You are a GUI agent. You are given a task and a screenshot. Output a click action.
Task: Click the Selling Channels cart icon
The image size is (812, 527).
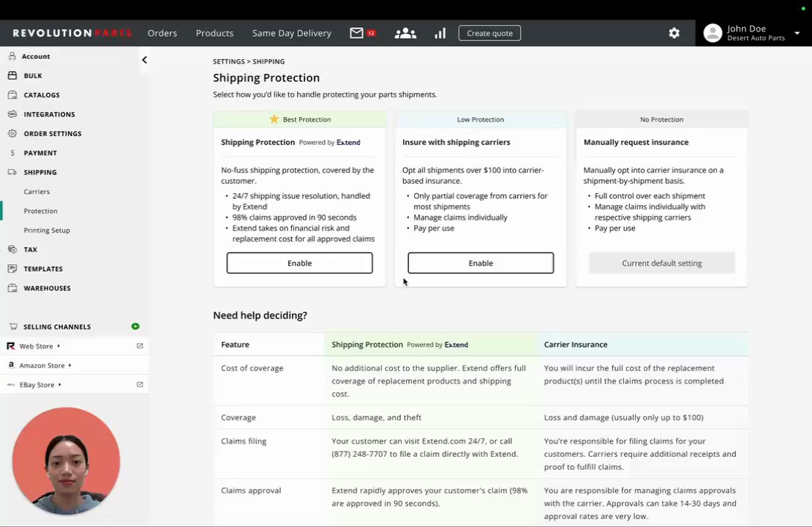[13, 326]
